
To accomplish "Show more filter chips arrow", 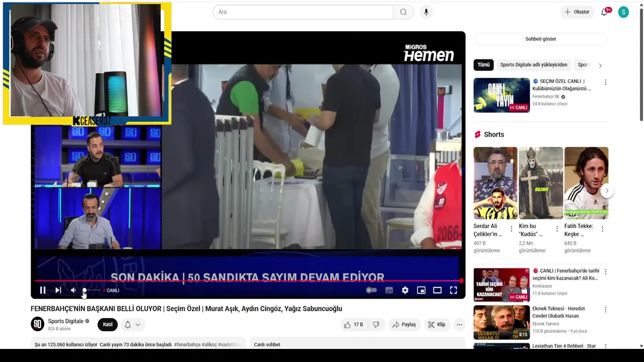I will click(x=600, y=65).
